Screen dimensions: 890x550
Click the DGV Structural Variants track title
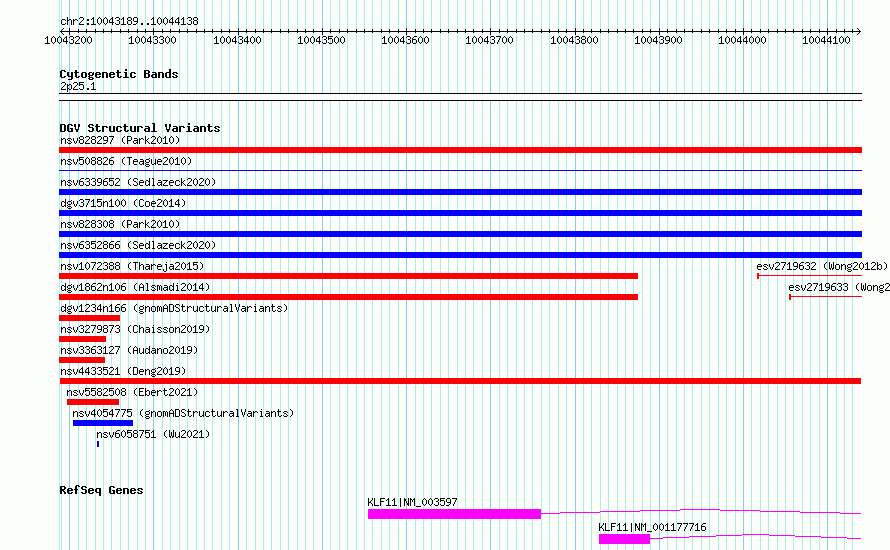click(x=140, y=128)
